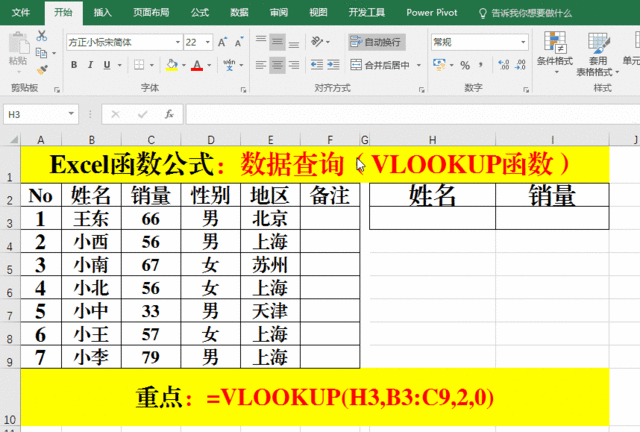640x432 pixels.
Task: Open merge and center dropdown arrow
Action: [x=419, y=65]
